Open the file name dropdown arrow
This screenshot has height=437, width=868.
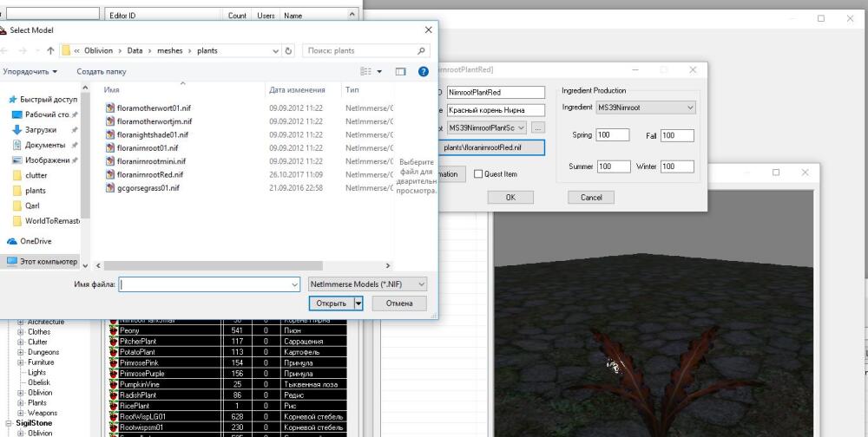[295, 284]
